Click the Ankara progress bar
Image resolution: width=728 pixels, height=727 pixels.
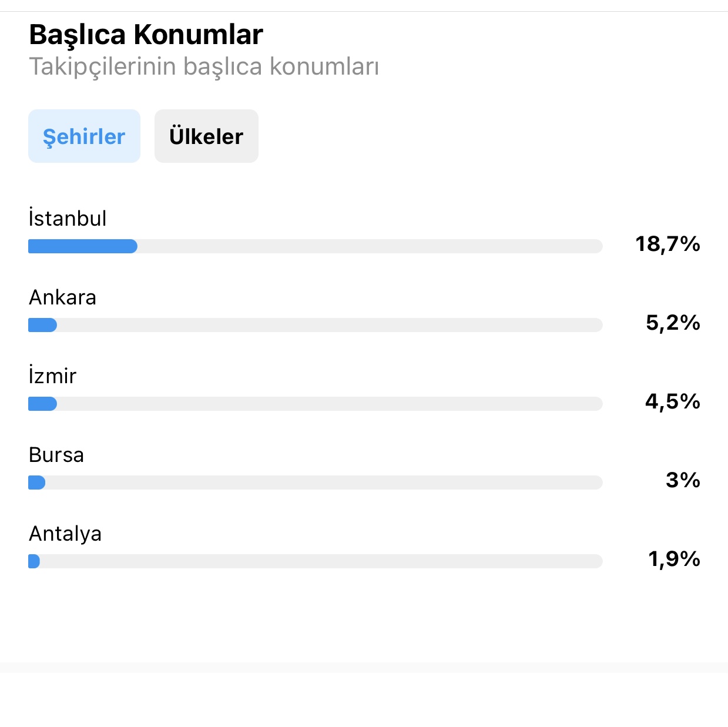316,325
